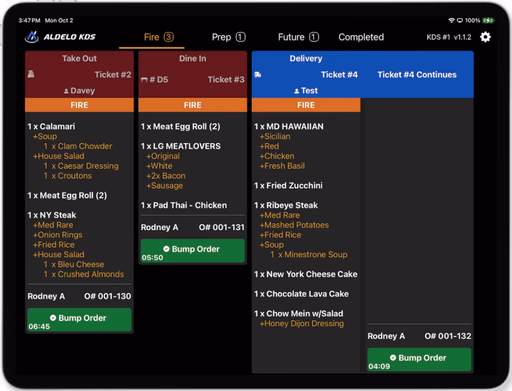
Task: Select the 1 x Ribeye Steak item
Action: [x=286, y=205]
